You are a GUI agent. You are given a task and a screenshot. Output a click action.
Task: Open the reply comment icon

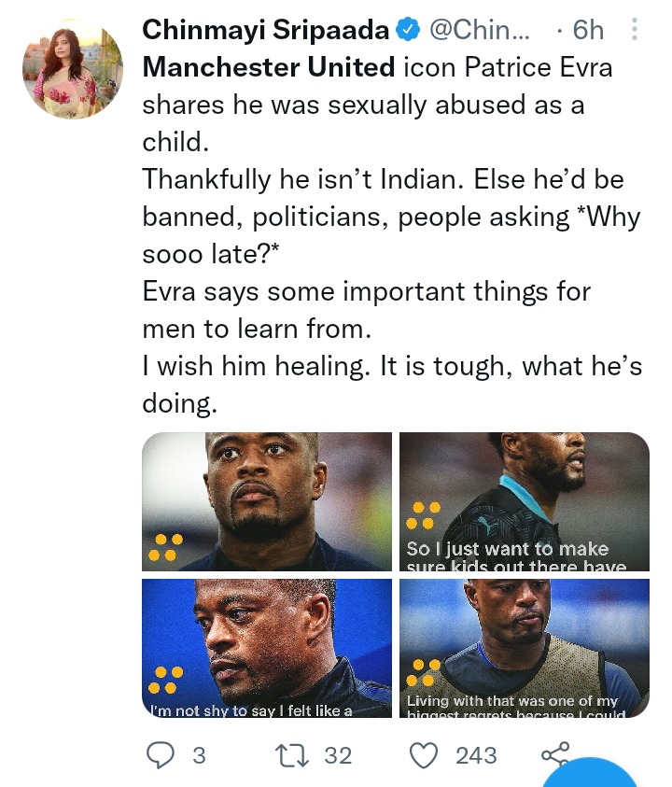(x=161, y=755)
